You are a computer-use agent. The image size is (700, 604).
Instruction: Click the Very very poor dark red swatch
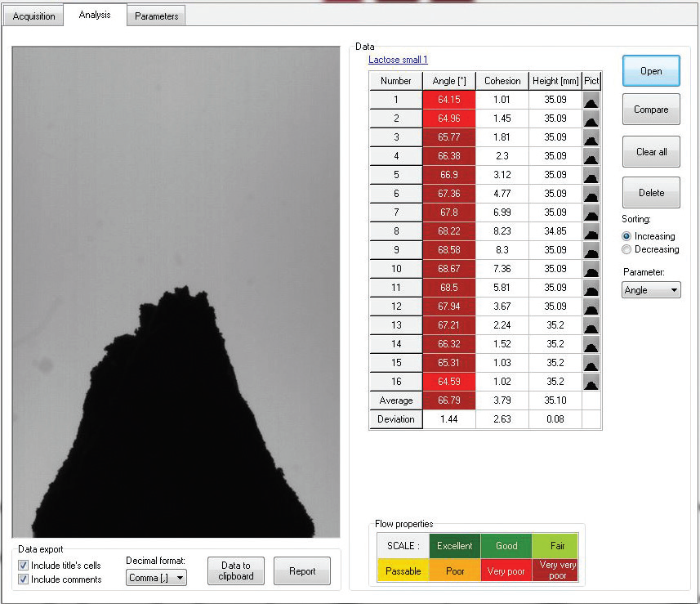555,570
